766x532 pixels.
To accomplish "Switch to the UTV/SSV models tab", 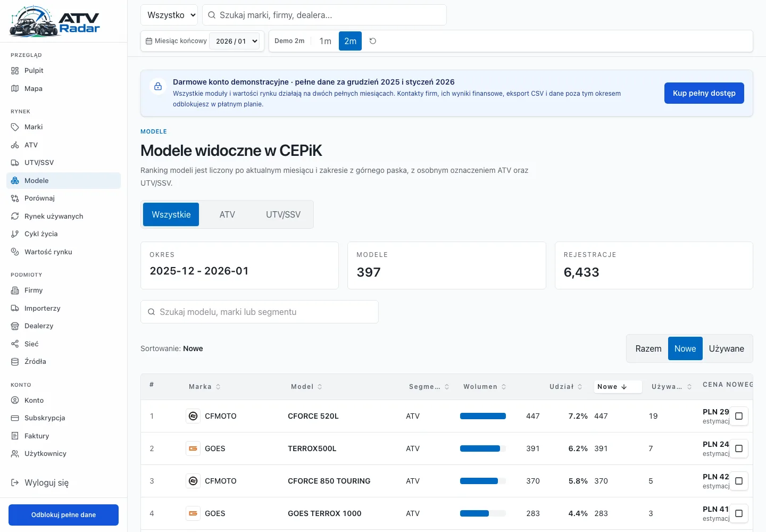I will [x=283, y=214].
